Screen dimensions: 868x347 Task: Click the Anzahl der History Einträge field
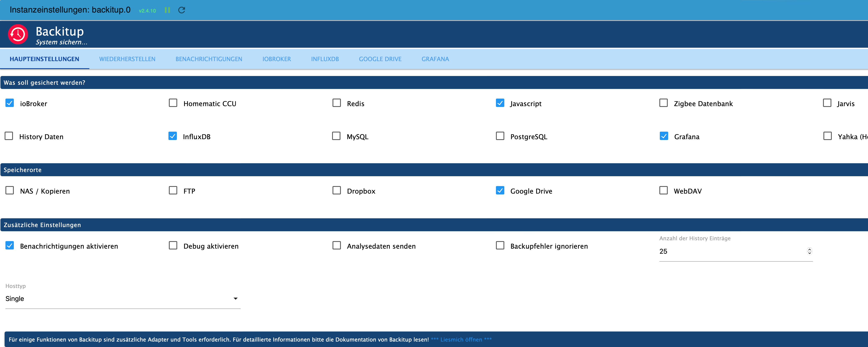[736, 251]
